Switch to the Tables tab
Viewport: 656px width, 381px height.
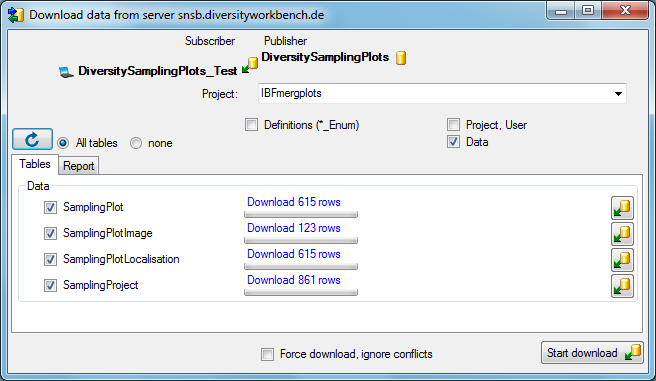coord(35,164)
